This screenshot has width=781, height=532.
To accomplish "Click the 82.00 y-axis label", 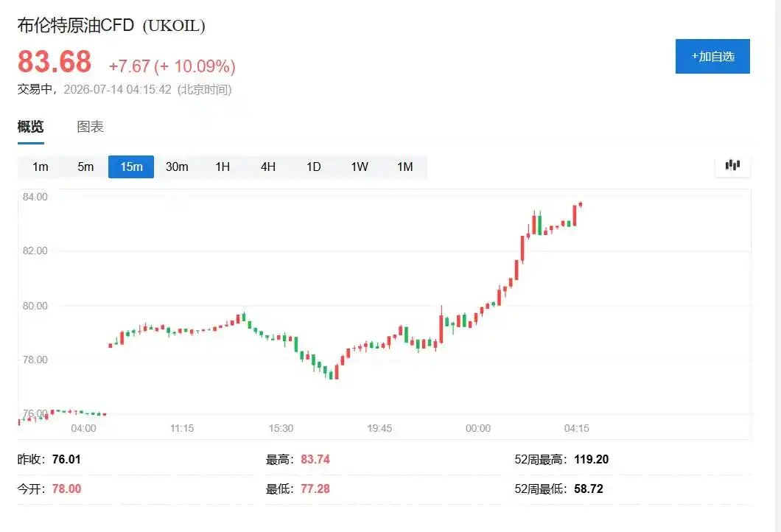I will click(35, 251).
